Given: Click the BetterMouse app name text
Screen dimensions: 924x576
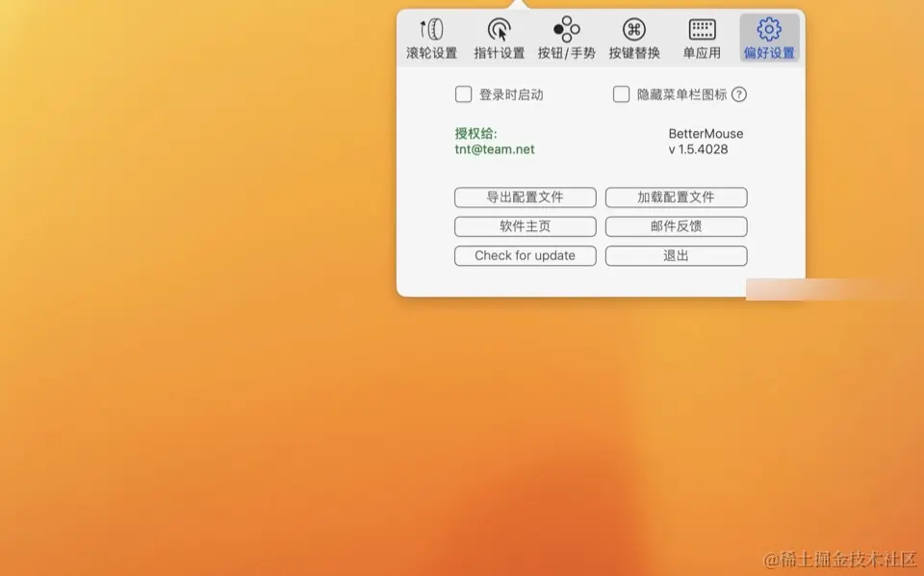Looking at the screenshot, I should pyautogui.click(x=706, y=134).
